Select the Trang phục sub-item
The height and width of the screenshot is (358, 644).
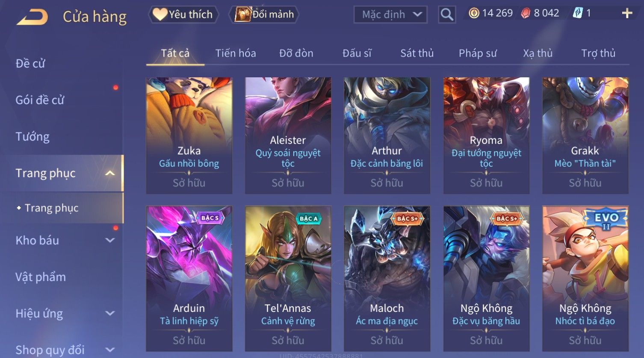[51, 208]
